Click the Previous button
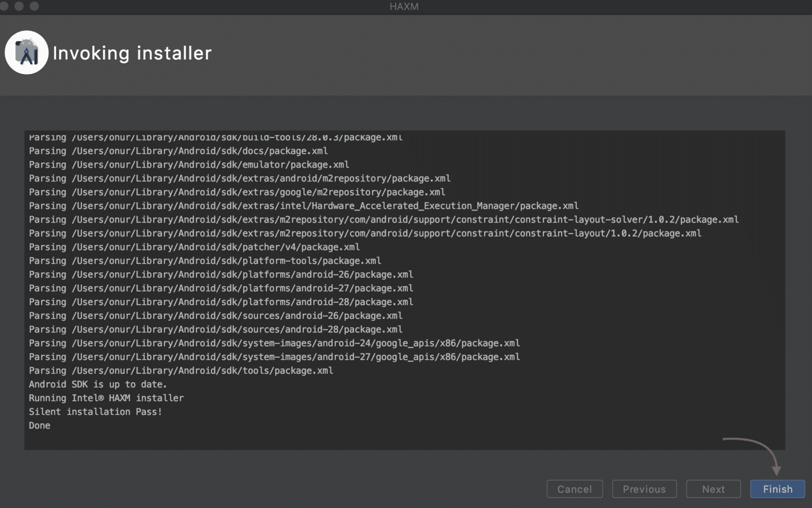 [x=644, y=489]
